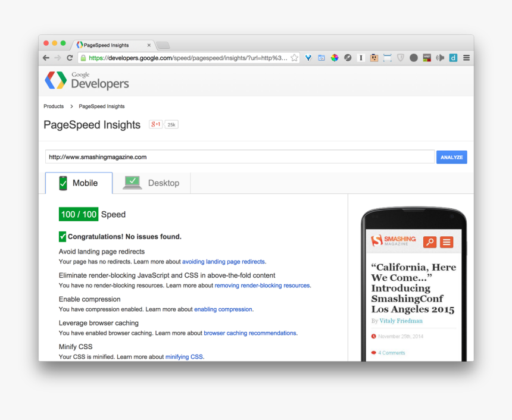
Task: Reload the page with the refresh icon
Action: (x=70, y=58)
